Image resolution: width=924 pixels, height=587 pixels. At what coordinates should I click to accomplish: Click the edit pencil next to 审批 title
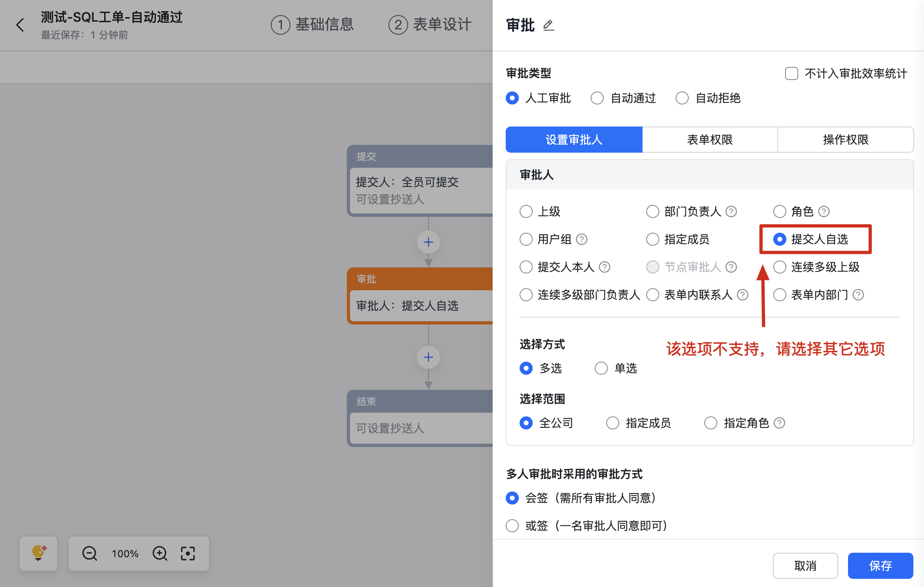549,25
